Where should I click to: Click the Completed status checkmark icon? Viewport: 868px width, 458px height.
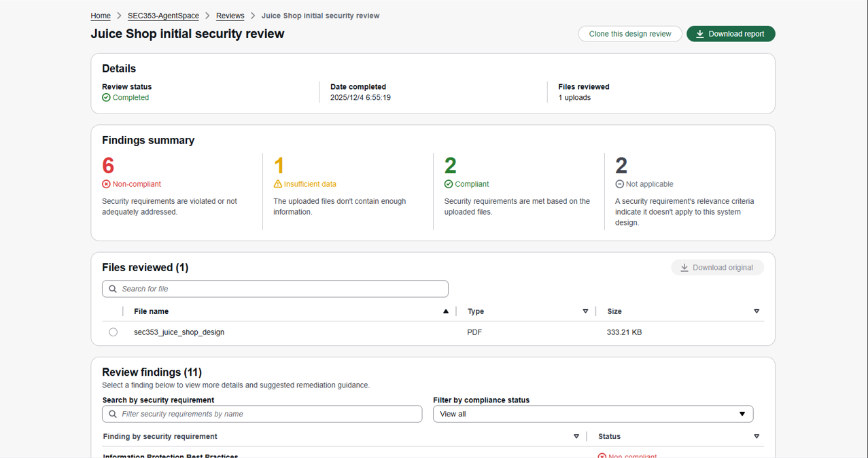pyautogui.click(x=106, y=98)
